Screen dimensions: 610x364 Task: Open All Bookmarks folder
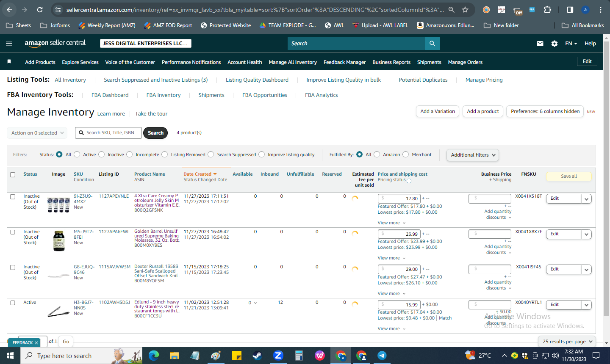pyautogui.click(x=583, y=25)
